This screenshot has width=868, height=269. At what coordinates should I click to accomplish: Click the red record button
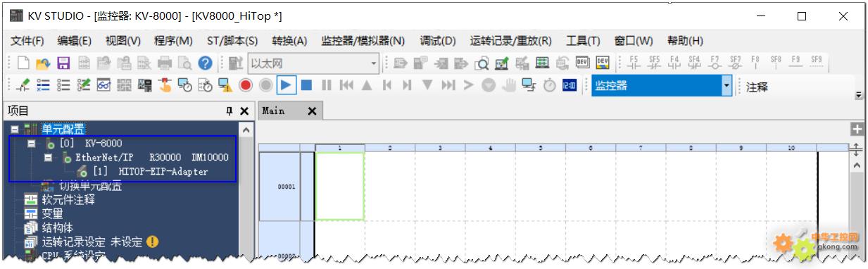pyautogui.click(x=246, y=85)
